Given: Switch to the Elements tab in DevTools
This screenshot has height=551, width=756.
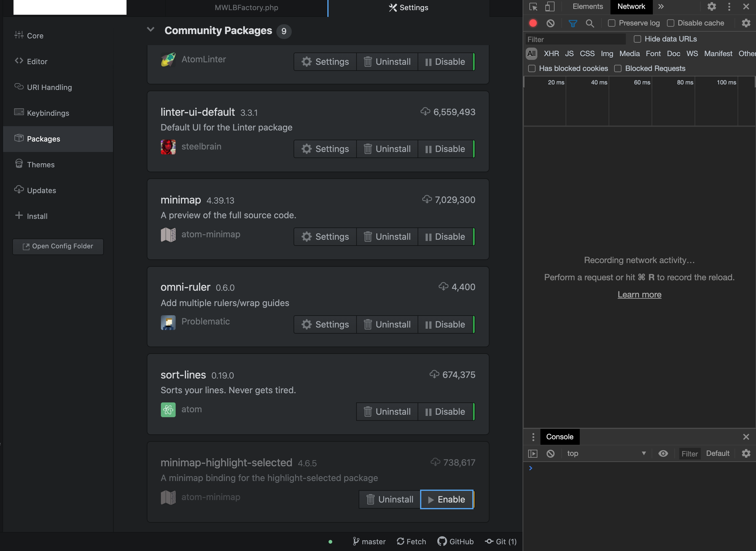Looking at the screenshot, I should 587,6.
